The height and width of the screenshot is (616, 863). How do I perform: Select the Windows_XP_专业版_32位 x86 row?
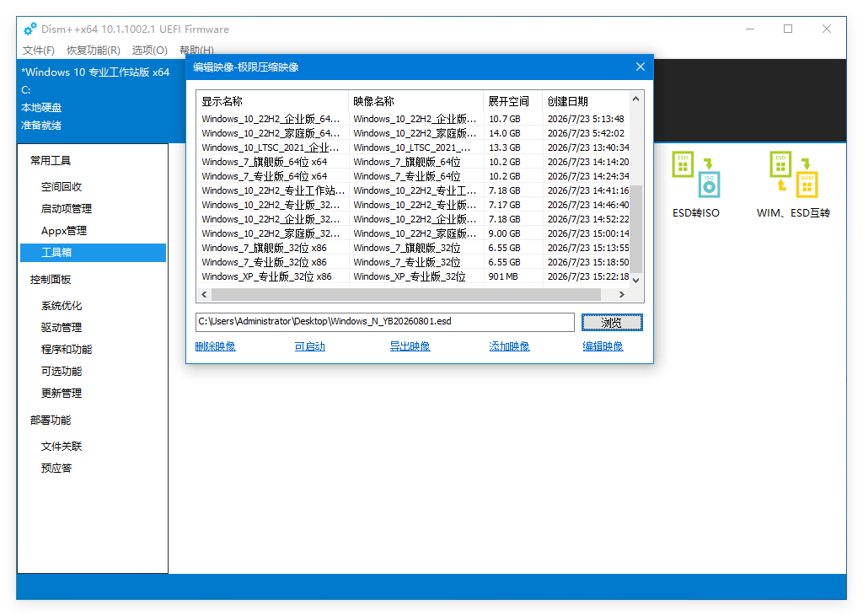413,276
